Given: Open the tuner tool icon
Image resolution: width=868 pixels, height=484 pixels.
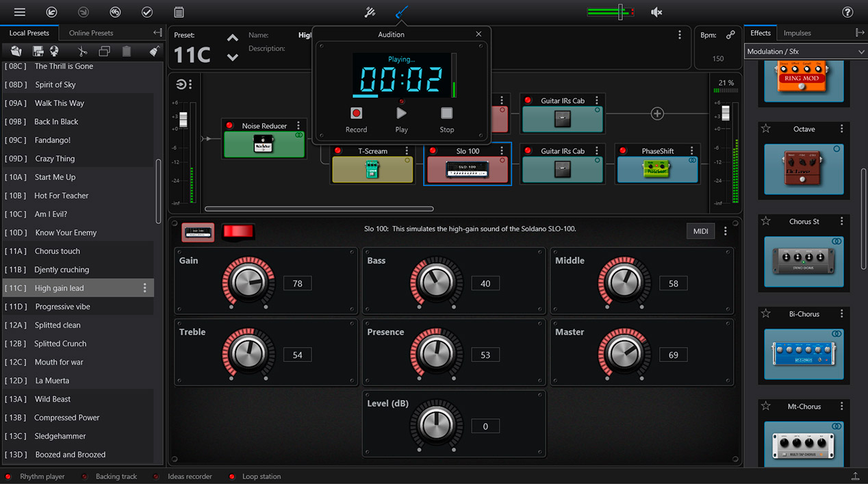Looking at the screenshot, I should click(370, 12).
